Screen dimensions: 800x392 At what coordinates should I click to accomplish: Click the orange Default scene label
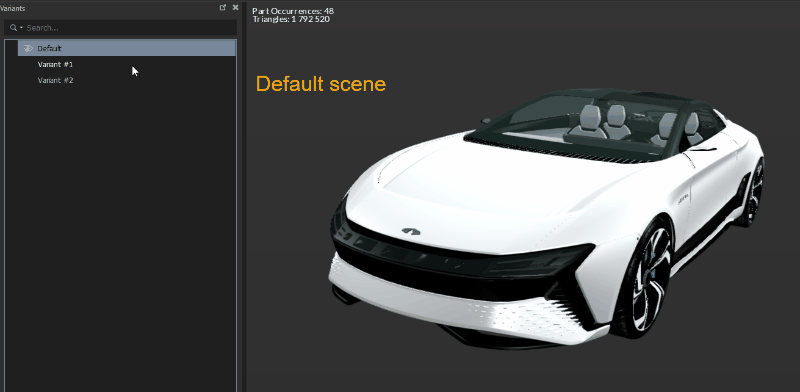point(320,84)
